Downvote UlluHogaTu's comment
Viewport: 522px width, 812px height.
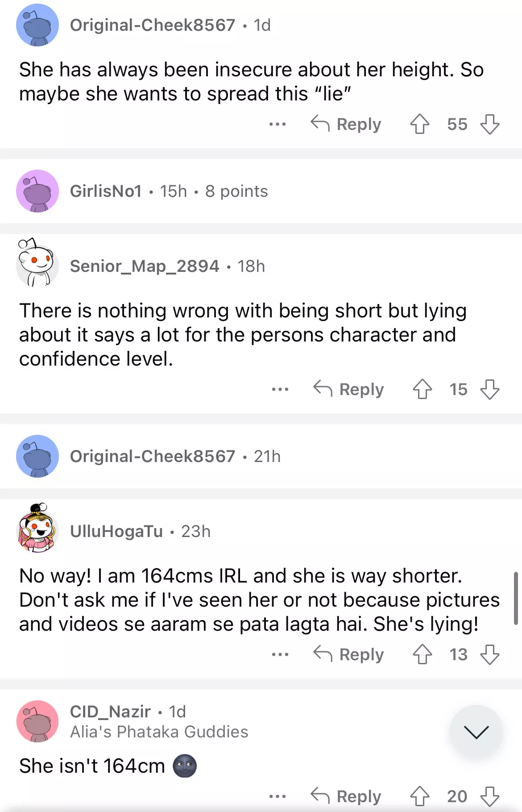[489, 654]
